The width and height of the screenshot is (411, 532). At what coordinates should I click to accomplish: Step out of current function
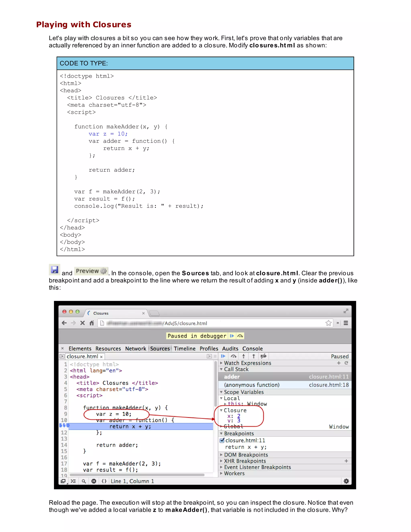tap(253, 356)
